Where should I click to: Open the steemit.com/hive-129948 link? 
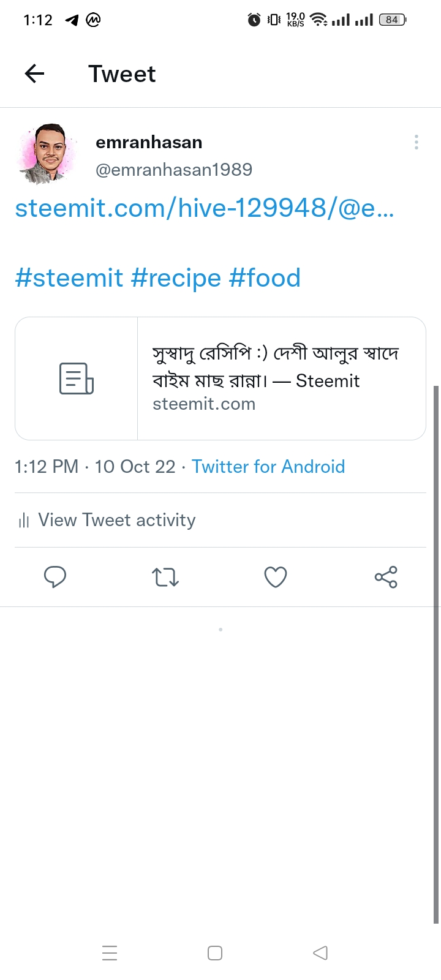pyautogui.click(x=205, y=208)
